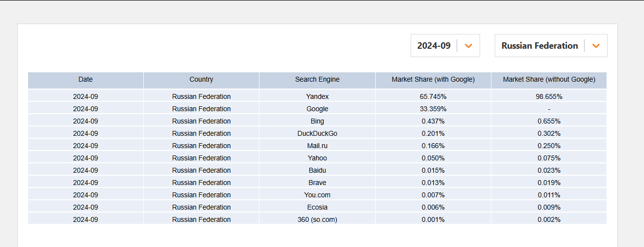This screenshot has height=247, width=644.
Task: Select the Baidu search engine cell
Action: click(x=317, y=170)
